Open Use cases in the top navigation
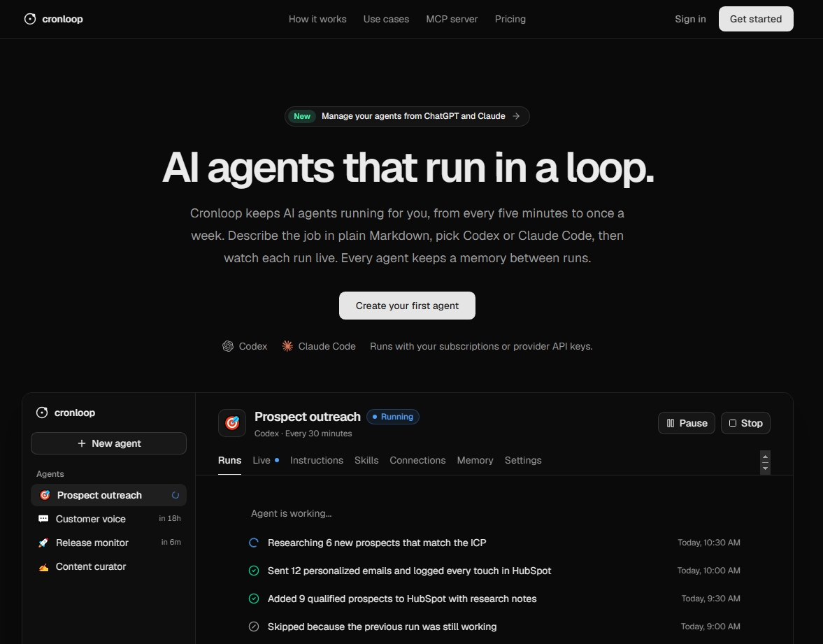The image size is (823, 644). pos(386,19)
